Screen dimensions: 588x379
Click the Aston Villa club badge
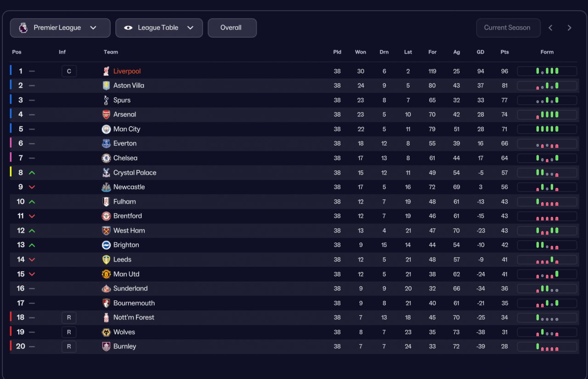coord(106,85)
